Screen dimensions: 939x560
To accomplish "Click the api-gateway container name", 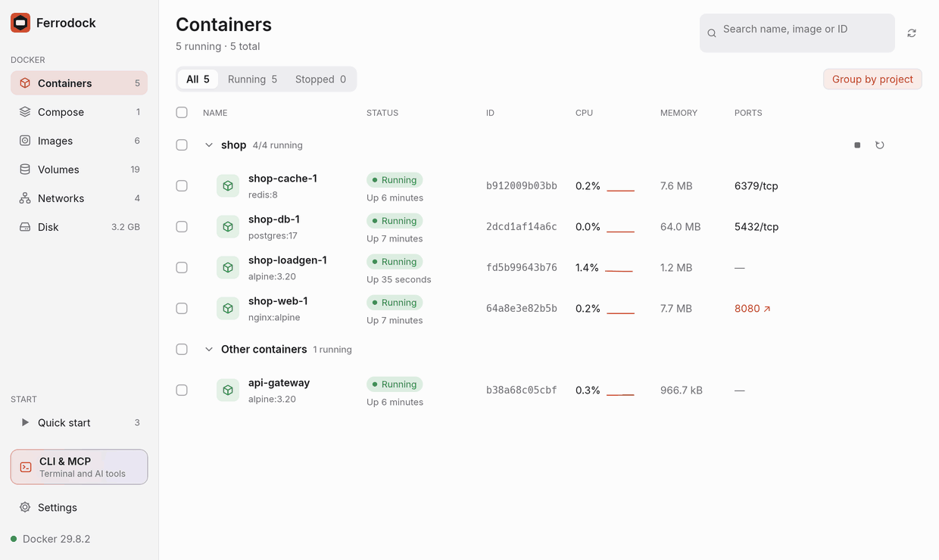I will click(x=279, y=383).
